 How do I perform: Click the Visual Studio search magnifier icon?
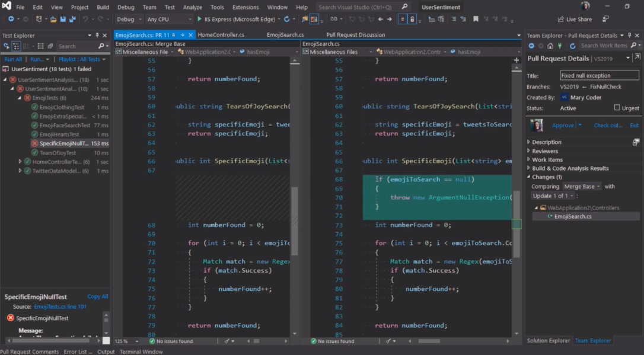coord(404,7)
